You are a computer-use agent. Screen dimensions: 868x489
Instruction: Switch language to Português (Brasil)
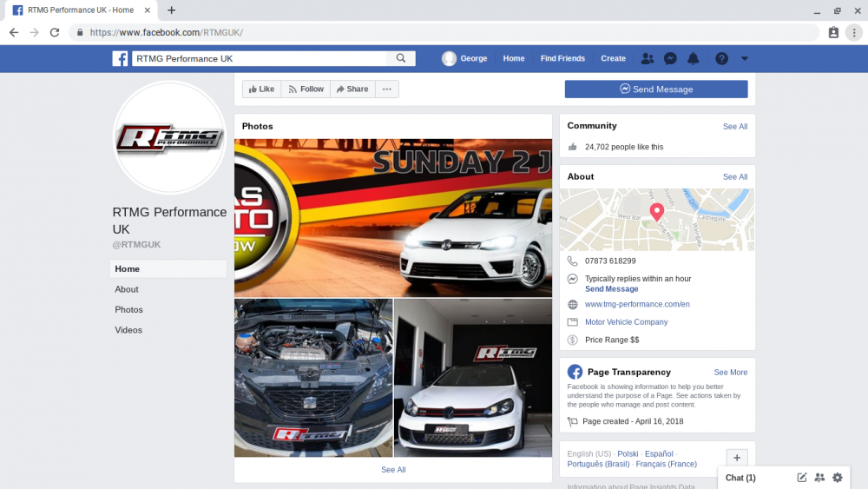click(x=598, y=464)
